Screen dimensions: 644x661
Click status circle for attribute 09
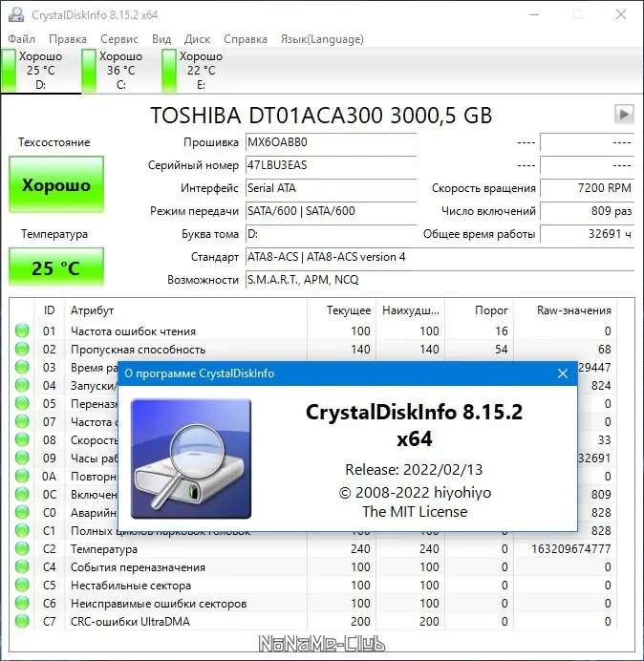point(22,458)
